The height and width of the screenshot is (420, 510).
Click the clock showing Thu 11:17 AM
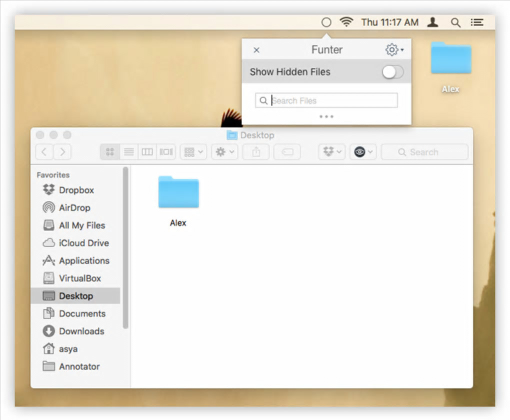[389, 22]
